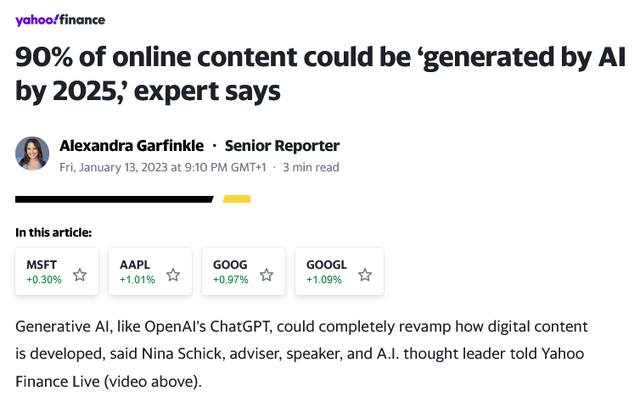Open the MSFT ticker symbol
Screen dimensions: 640x402
pos(41,265)
